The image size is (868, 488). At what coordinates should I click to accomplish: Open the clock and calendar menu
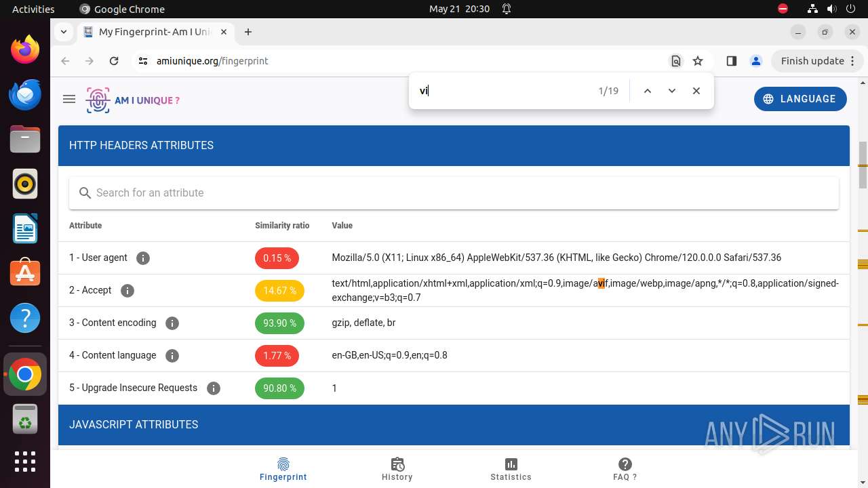tap(459, 9)
